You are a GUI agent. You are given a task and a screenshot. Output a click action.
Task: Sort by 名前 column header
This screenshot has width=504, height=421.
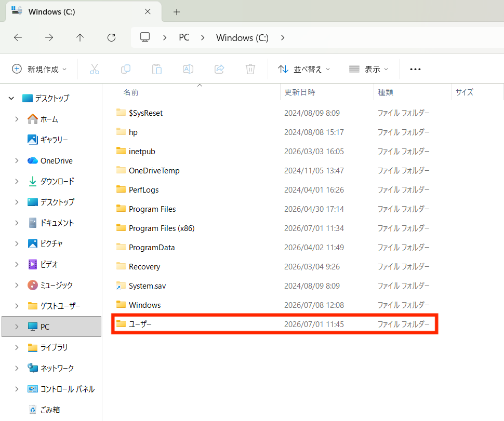coord(131,92)
